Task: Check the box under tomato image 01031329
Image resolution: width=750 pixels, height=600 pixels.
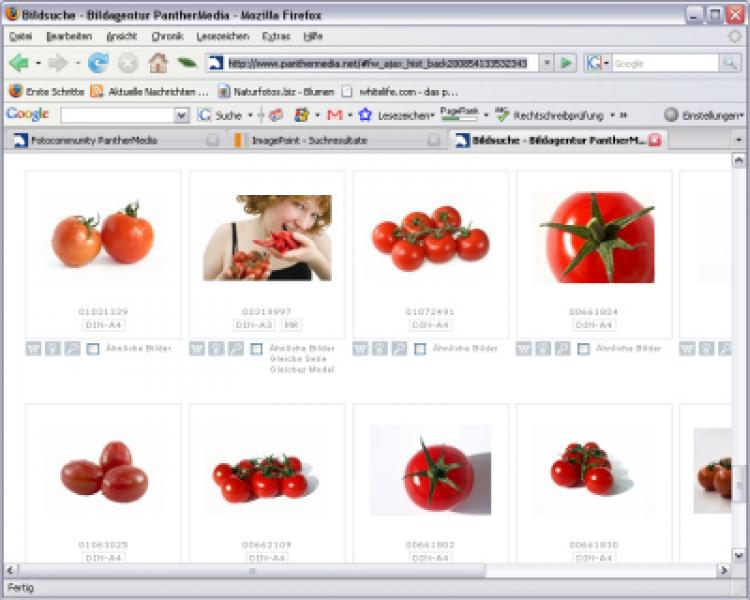Action: tap(93, 349)
